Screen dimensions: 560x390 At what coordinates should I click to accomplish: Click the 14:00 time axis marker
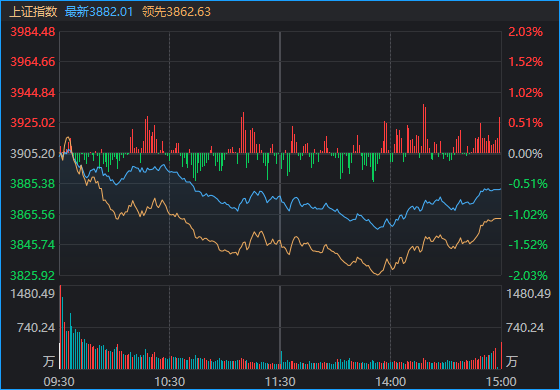point(390,382)
